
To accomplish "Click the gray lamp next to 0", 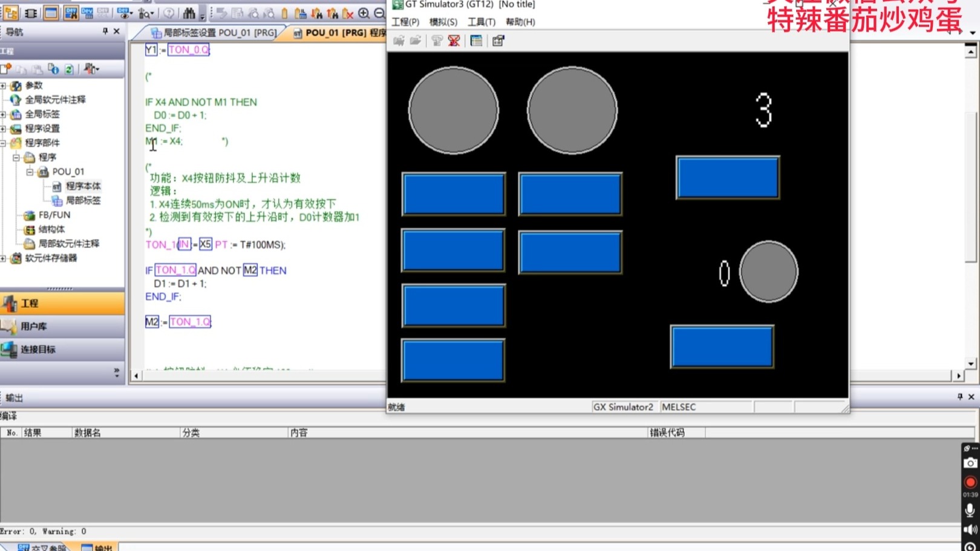I will click(768, 272).
